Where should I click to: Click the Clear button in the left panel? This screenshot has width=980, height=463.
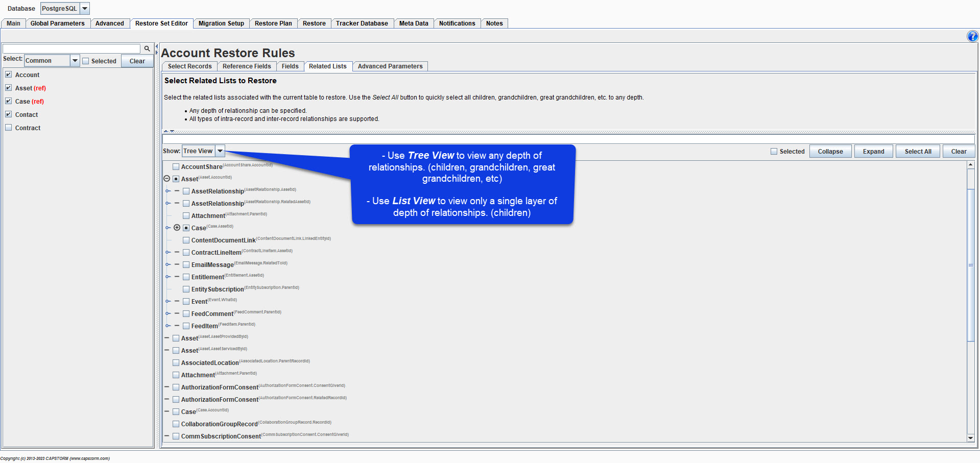click(x=137, y=61)
